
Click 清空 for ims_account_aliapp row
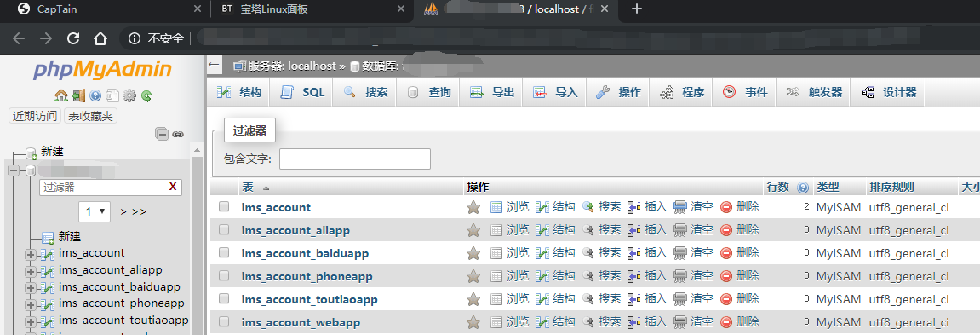pos(694,230)
